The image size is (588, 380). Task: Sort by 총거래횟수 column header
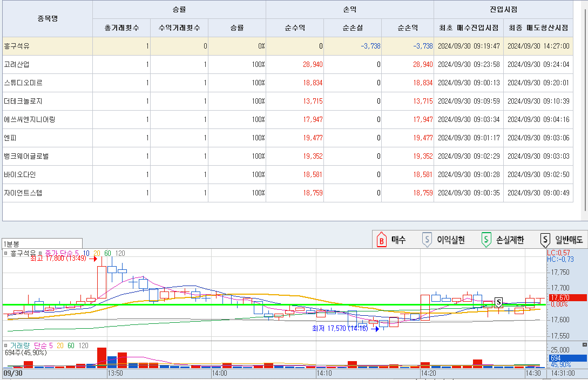pyautogui.click(x=121, y=28)
